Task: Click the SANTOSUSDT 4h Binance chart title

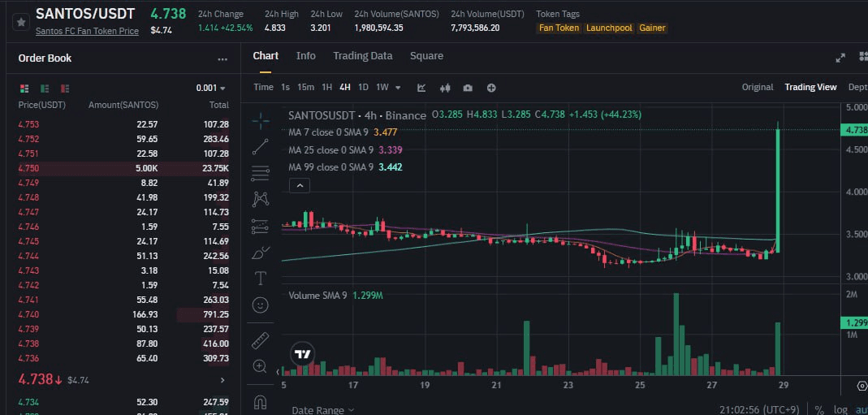Action: point(357,115)
